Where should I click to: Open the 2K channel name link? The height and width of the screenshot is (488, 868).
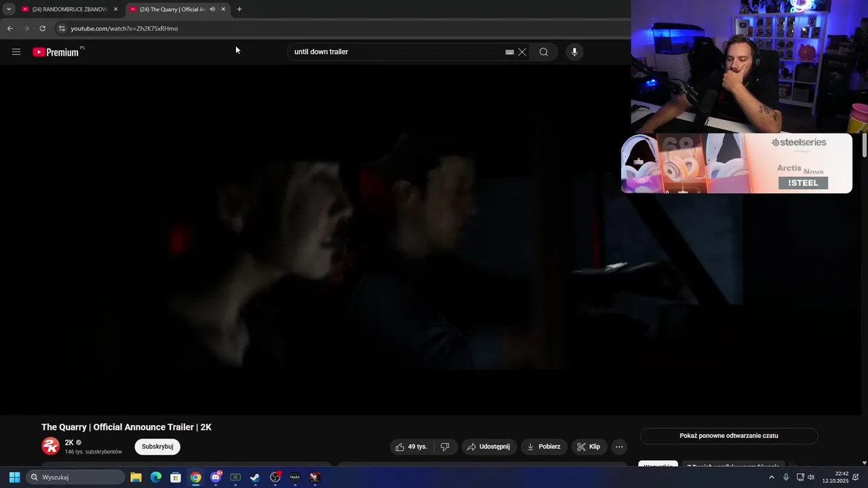click(x=69, y=443)
